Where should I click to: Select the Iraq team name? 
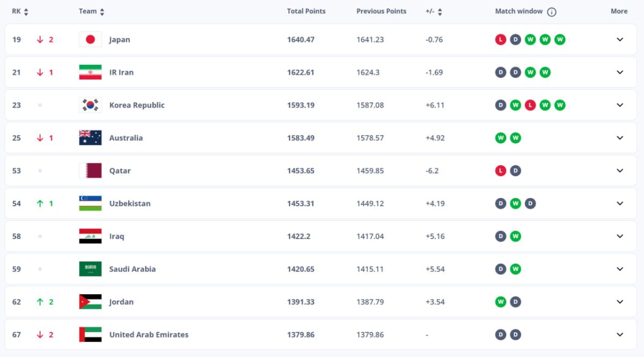tap(116, 236)
